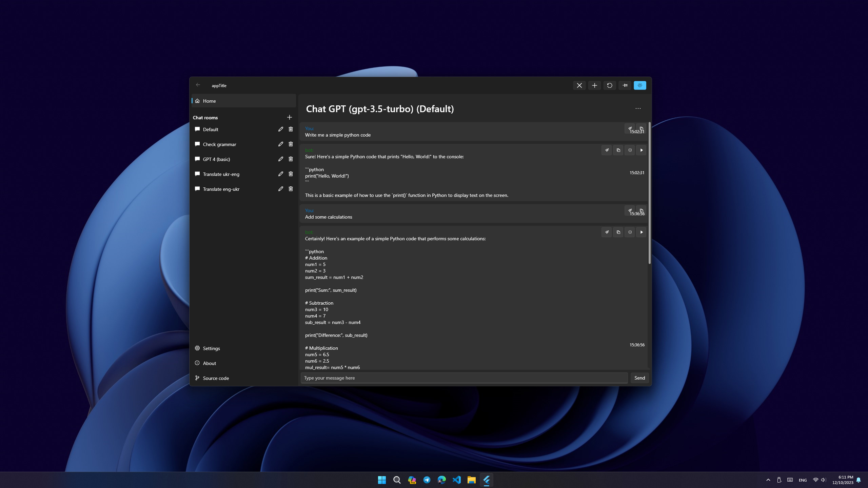Image resolution: width=868 pixels, height=488 pixels.
Task: Click the brush icon on 'Add some calculations' message
Action: coord(630,210)
